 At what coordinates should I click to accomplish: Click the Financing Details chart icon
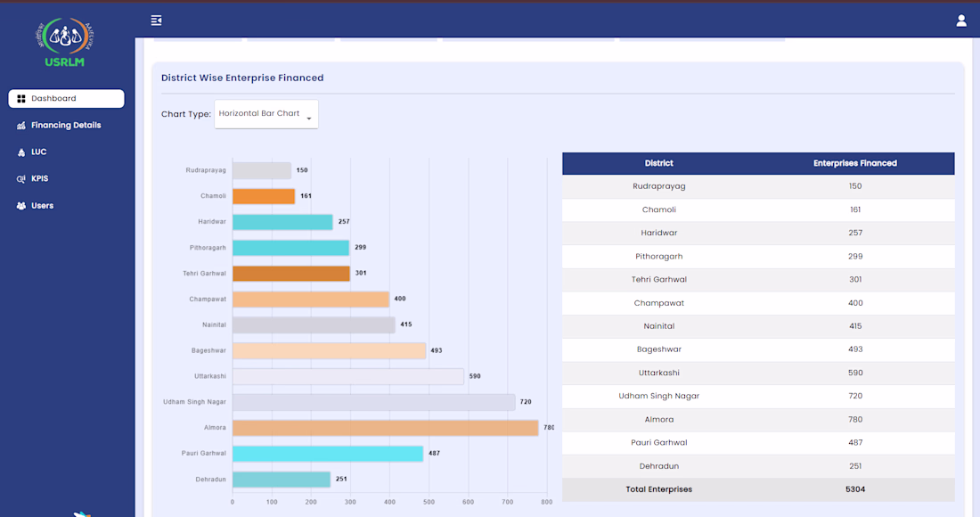(x=21, y=126)
